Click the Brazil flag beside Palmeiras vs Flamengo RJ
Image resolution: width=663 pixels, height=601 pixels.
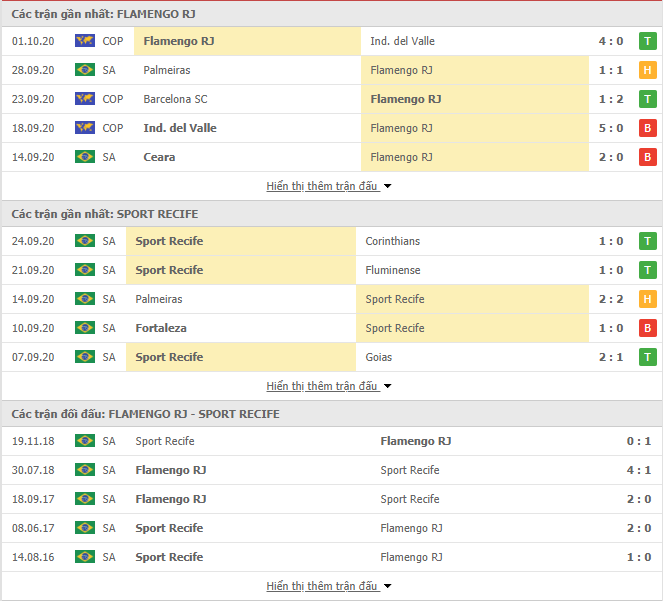85,70
